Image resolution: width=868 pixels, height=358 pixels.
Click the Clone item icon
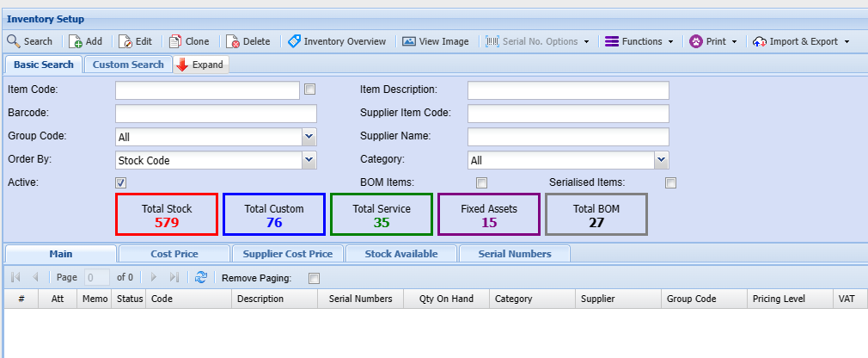[x=175, y=41]
